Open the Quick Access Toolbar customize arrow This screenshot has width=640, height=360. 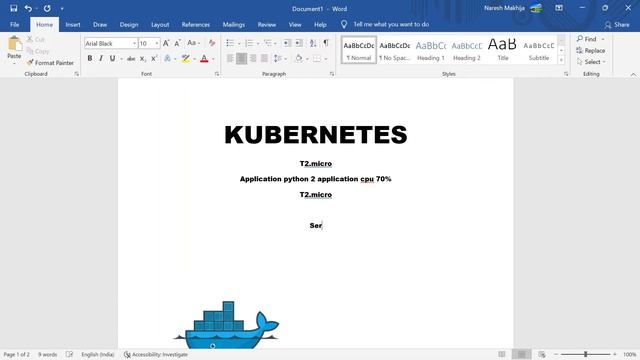62,9
